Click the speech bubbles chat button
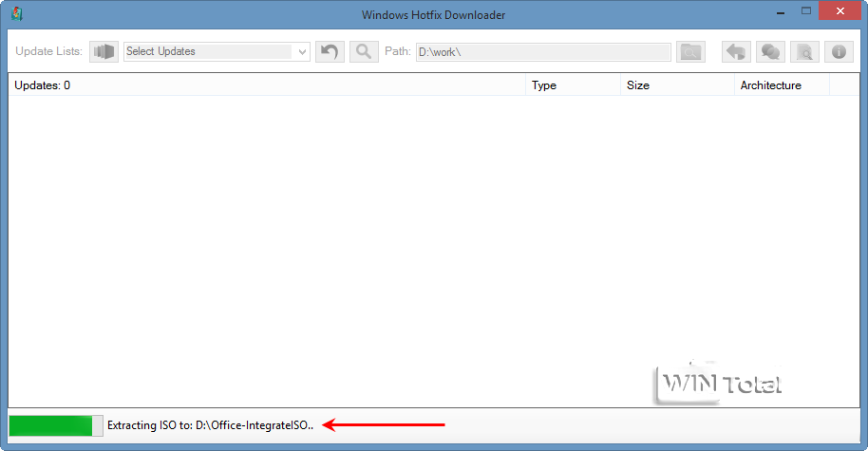This screenshot has width=868, height=451. [x=770, y=52]
